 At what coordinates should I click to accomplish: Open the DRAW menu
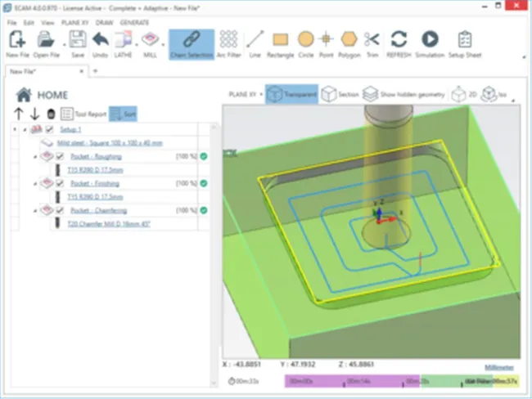click(x=104, y=23)
